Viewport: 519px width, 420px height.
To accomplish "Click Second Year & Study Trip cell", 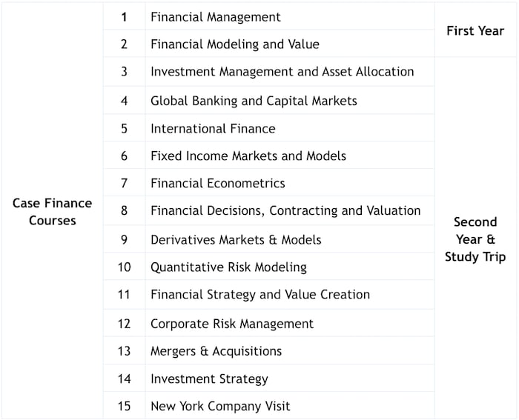I will tap(475, 239).
